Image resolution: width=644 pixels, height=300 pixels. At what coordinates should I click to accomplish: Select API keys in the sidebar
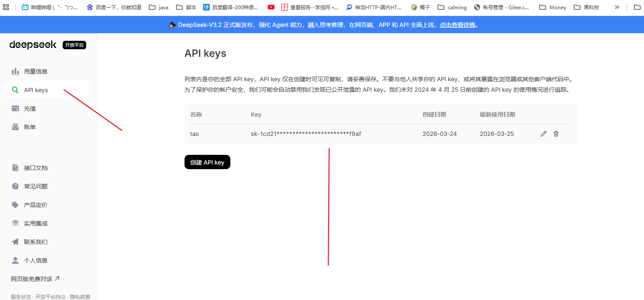click(x=48, y=90)
